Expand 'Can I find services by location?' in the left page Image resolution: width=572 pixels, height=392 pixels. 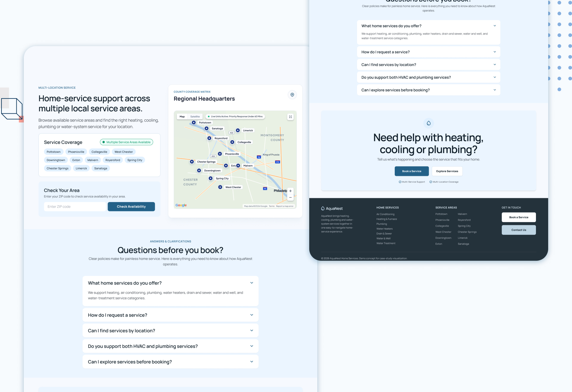click(x=170, y=330)
